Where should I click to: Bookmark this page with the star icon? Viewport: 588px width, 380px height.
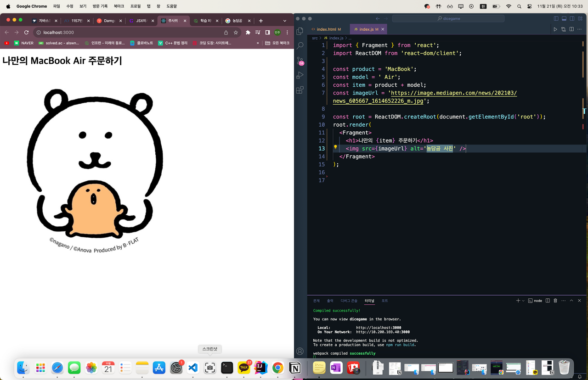point(236,33)
